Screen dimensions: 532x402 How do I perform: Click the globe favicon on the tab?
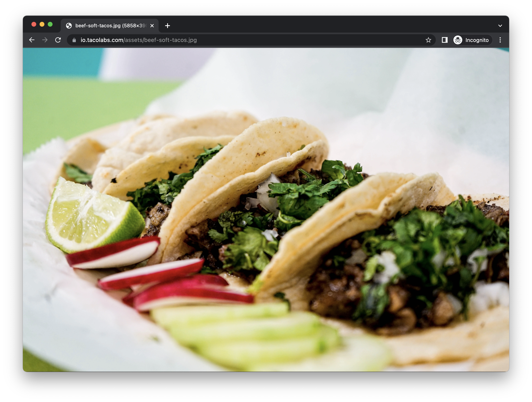69,25
